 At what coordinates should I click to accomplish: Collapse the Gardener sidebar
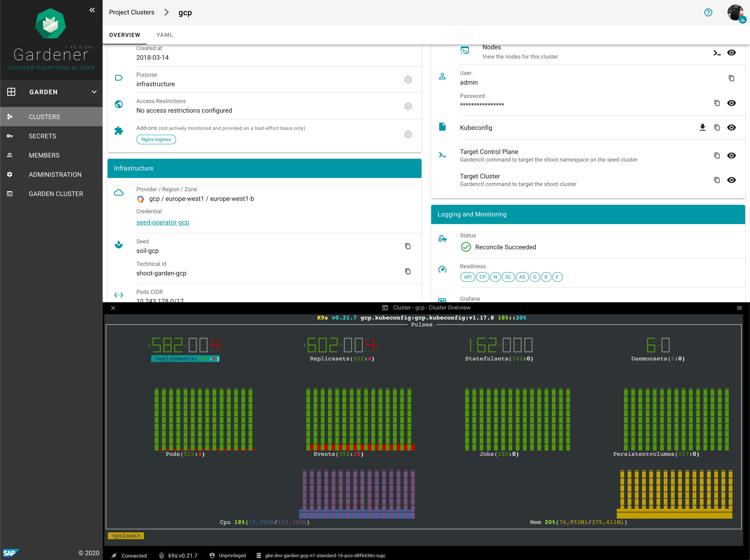[x=92, y=10]
